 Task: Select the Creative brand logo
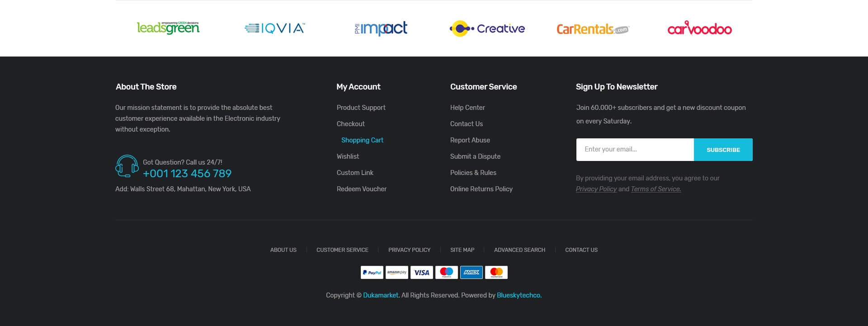[x=487, y=28]
